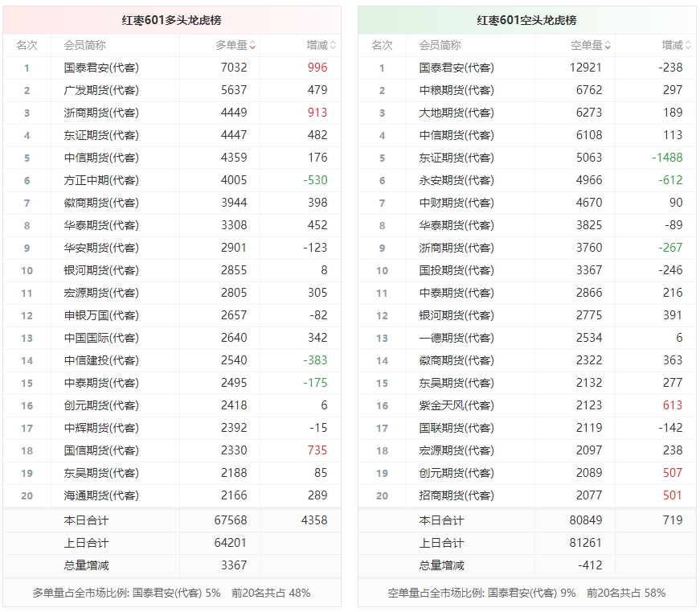This screenshot has height=612, width=700.
Task: Select 国投期货(代客) row
Action: [x=527, y=270]
